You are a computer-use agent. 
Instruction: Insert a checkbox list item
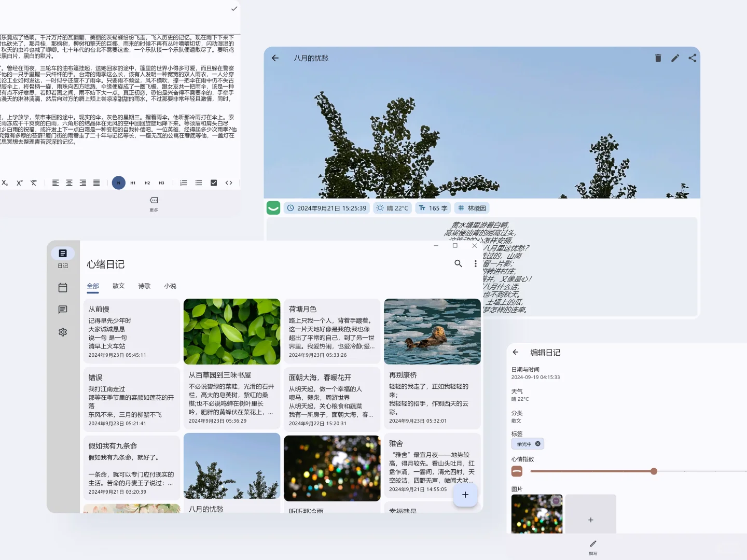coord(213,183)
